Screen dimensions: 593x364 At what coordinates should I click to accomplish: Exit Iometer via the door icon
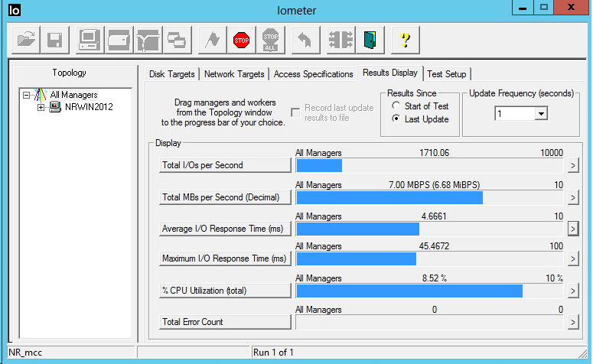coord(370,40)
